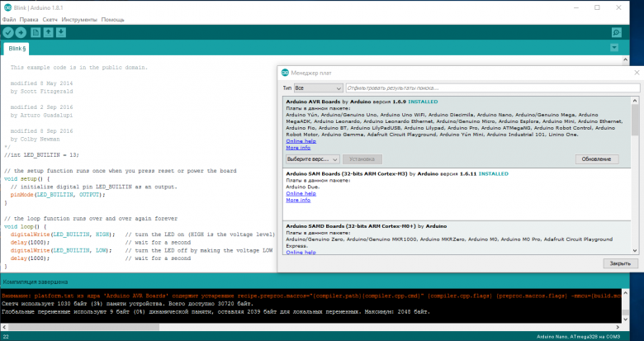This screenshot has width=644, height=341.
Task: Open More info link for AVR Boards
Action: click(x=298, y=148)
